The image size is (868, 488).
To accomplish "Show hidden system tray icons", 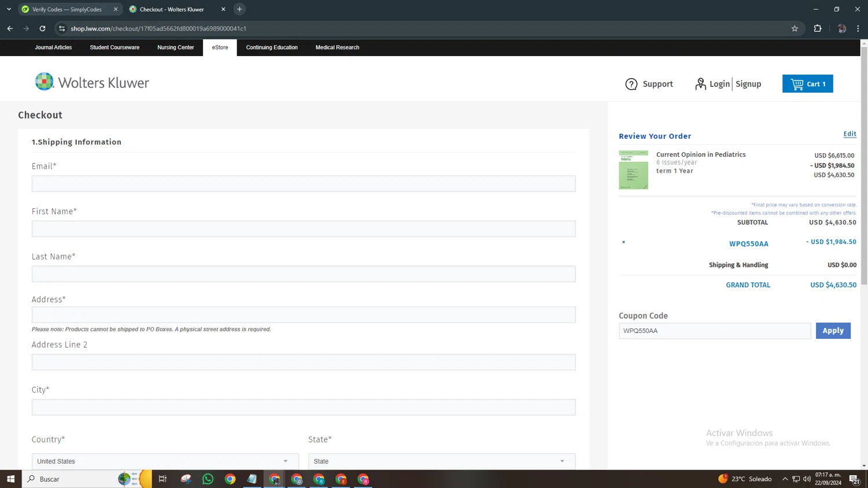I will [x=785, y=479].
